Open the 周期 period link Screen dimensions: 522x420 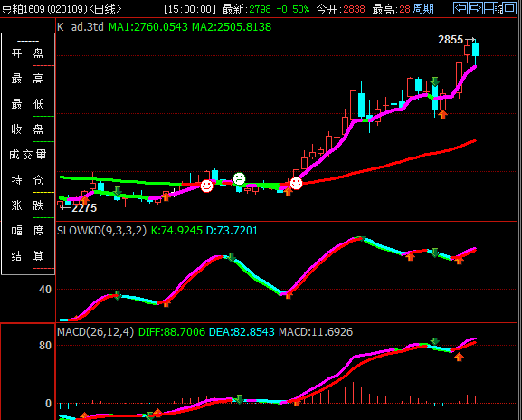(x=423, y=9)
